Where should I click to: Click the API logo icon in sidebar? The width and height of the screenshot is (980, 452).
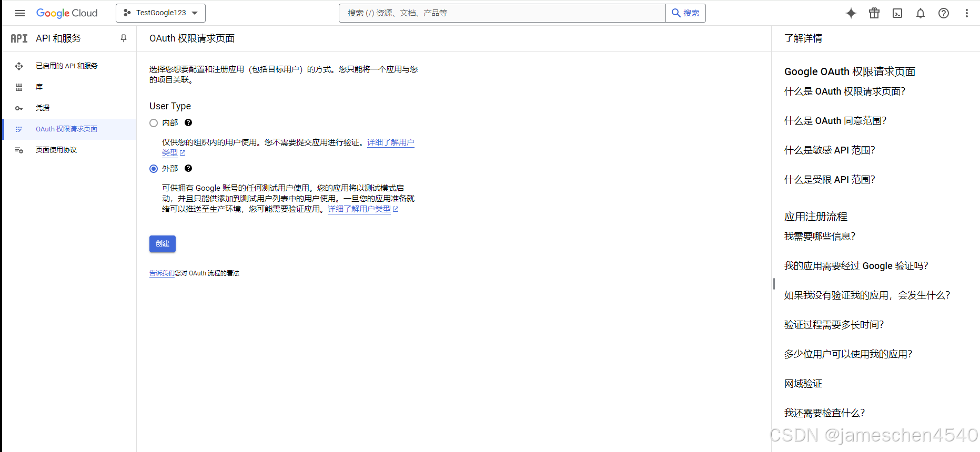[19, 38]
